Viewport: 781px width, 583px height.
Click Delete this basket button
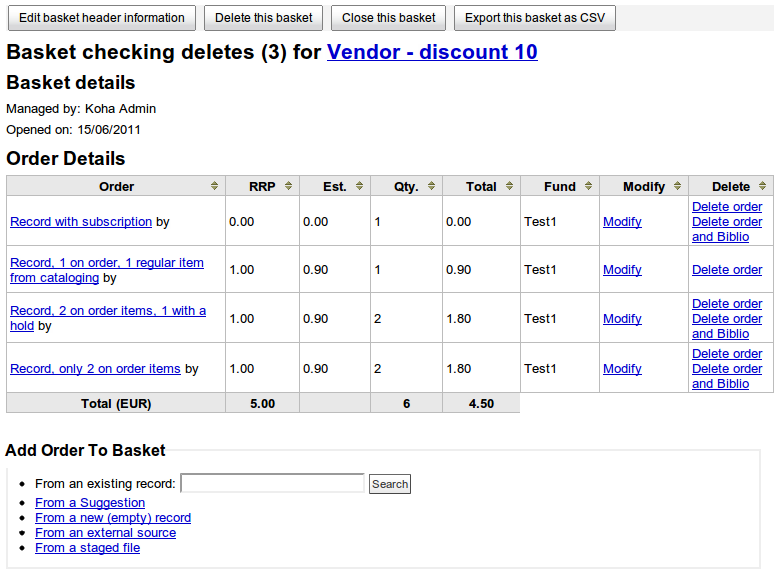[264, 18]
